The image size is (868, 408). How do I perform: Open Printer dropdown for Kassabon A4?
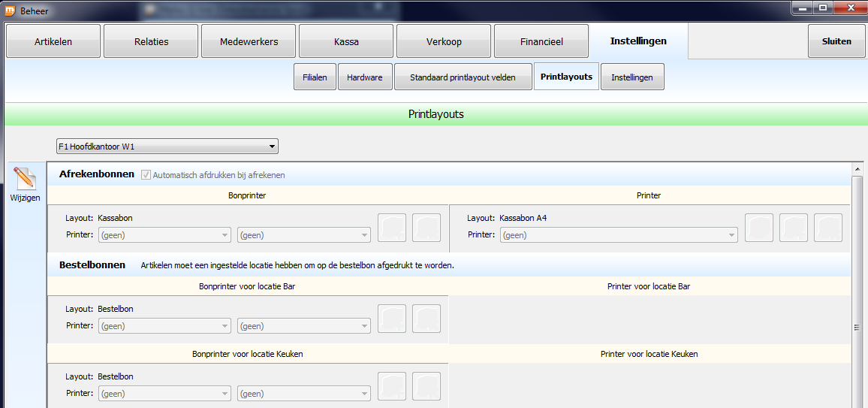pos(619,234)
